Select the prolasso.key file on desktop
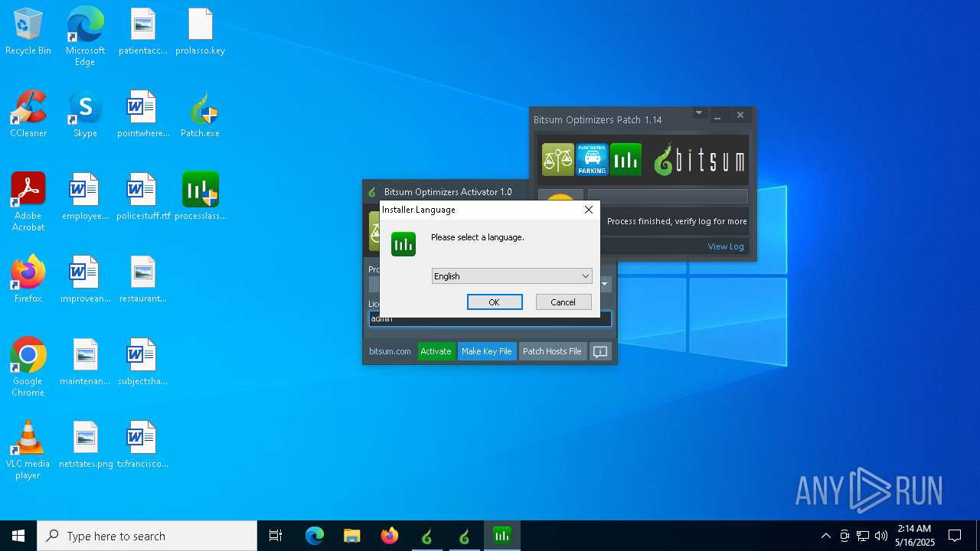Screen dimensions: 980x551 [x=200, y=31]
